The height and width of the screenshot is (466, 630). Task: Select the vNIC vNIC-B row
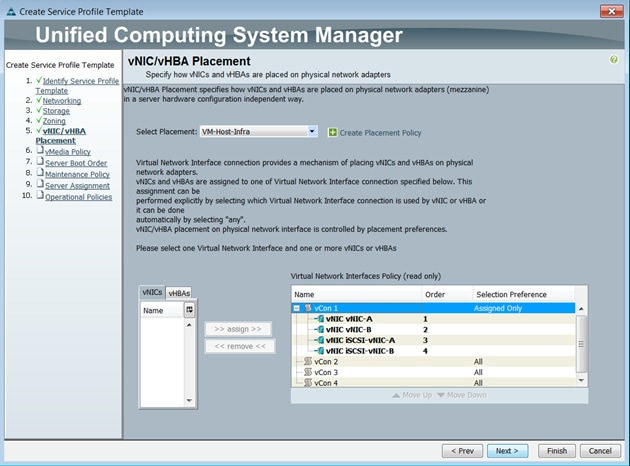click(433, 329)
